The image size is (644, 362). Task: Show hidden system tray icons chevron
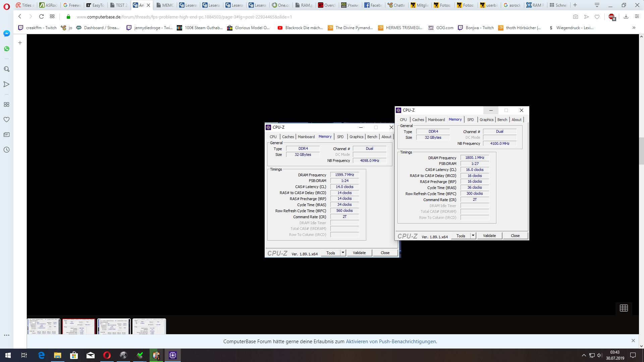coord(584,355)
